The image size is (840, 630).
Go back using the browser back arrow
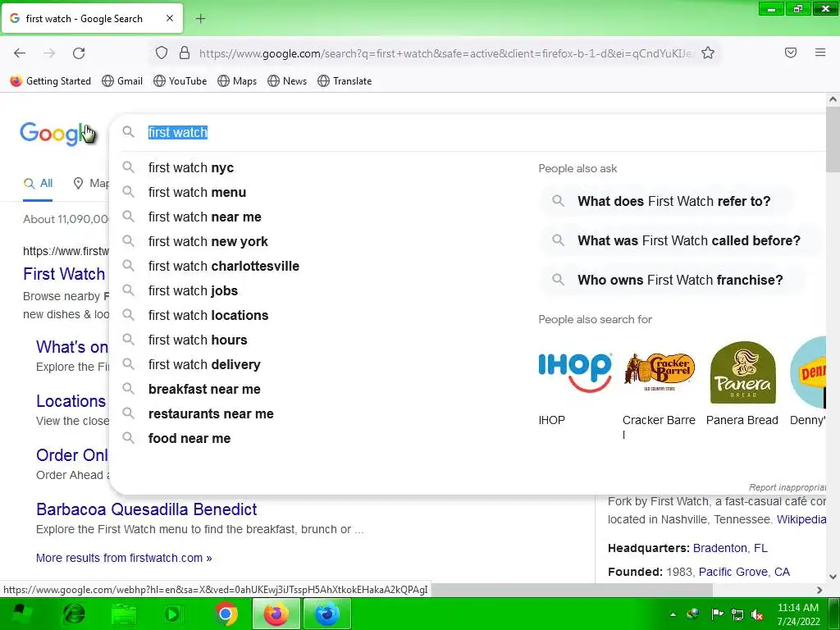20,53
